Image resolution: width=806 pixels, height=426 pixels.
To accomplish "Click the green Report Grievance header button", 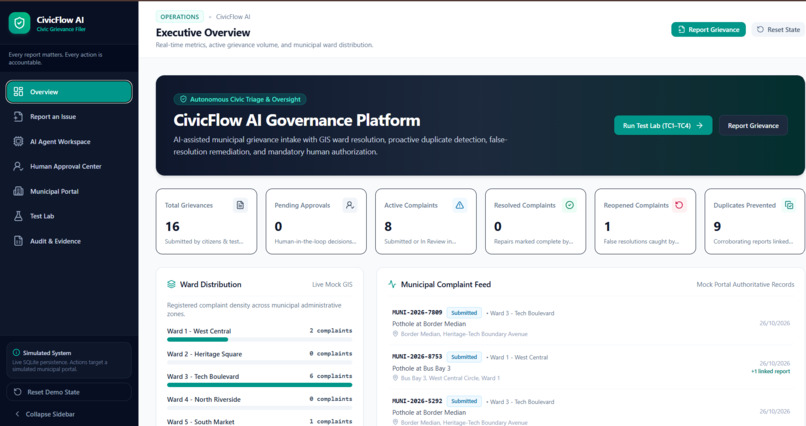I will point(708,30).
